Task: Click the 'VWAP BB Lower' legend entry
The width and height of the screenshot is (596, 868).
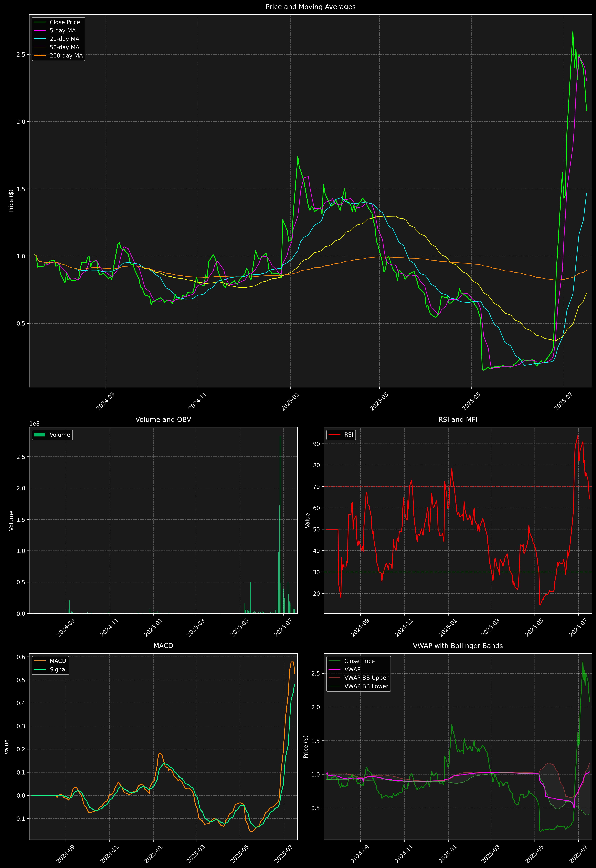Action: coord(366,686)
